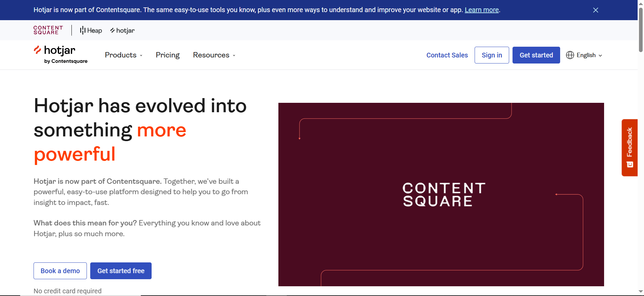The width and height of the screenshot is (644, 296).
Task: Click the Contact Sales link
Action: (447, 55)
